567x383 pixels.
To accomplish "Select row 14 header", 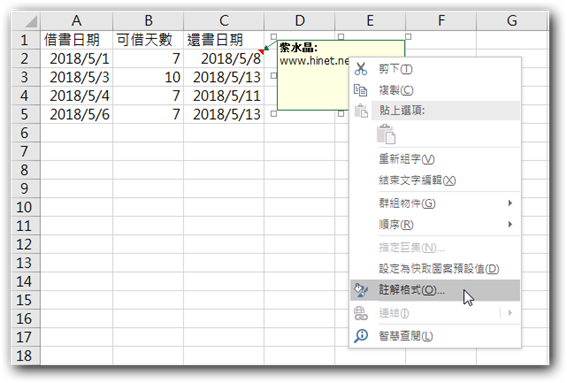I will (x=25, y=281).
